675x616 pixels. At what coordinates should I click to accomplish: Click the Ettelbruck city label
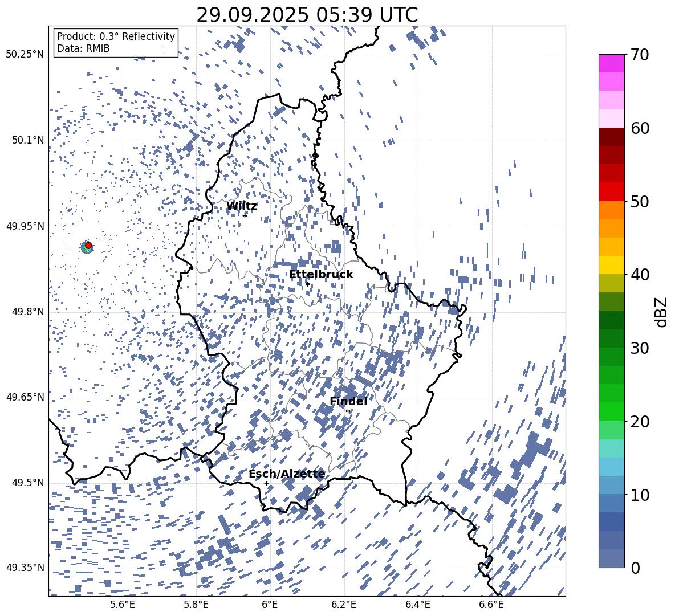[x=321, y=274]
